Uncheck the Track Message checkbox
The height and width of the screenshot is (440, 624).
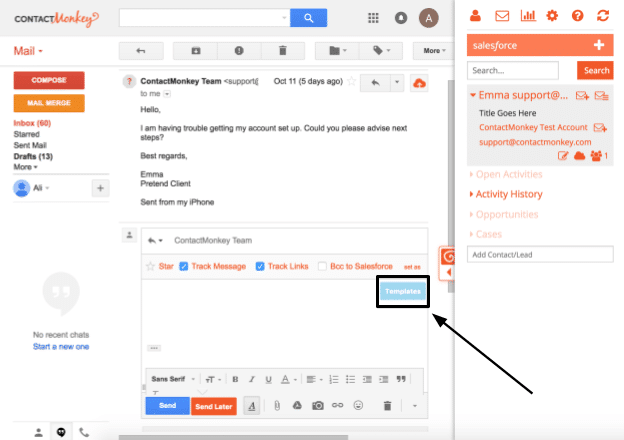point(183,267)
